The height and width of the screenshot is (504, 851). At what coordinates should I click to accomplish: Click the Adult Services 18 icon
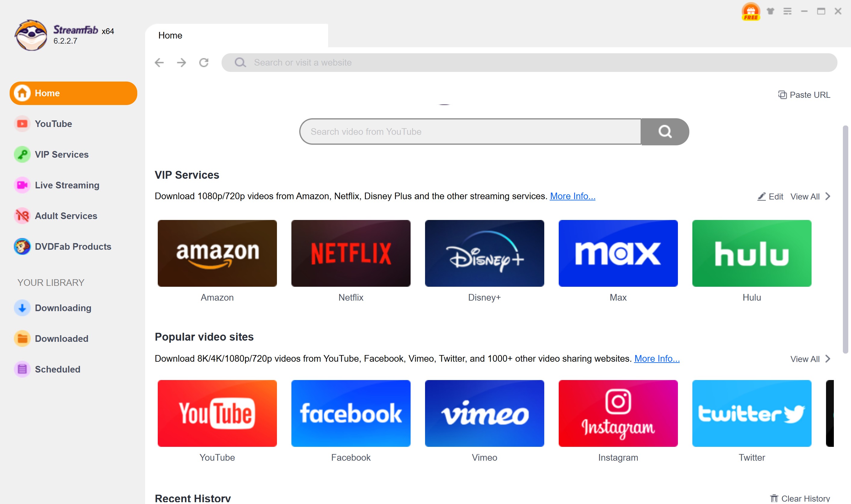22,216
